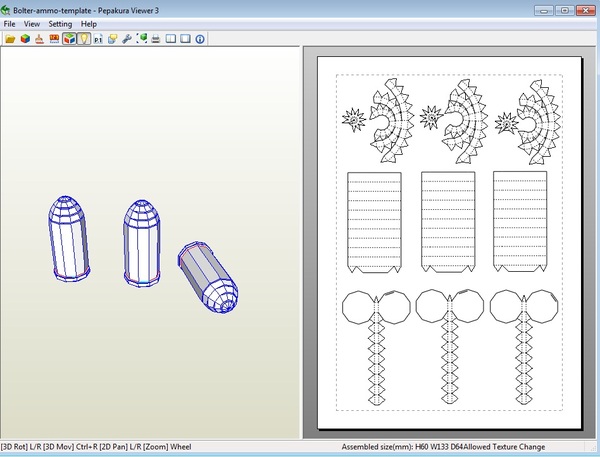Click the split-pane window layout icon
Viewport: 600px width, 457px height.
pos(170,39)
